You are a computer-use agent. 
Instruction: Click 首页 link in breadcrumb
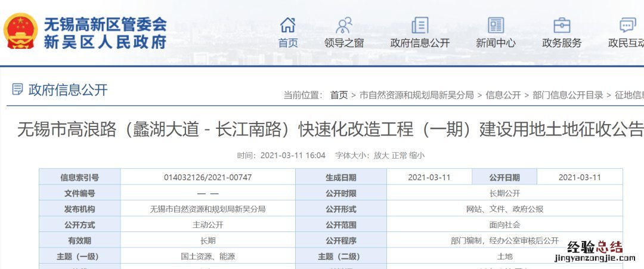click(339, 95)
